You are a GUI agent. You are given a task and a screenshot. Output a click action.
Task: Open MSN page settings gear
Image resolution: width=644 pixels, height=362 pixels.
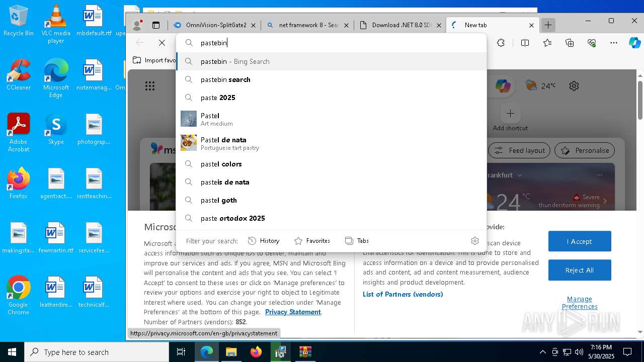tap(574, 86)
